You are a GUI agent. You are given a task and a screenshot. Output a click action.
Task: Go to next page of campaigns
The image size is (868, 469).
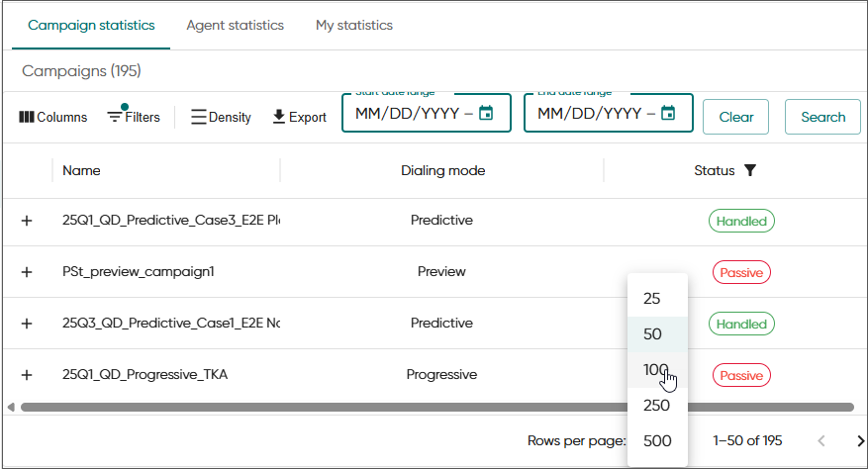859,440
